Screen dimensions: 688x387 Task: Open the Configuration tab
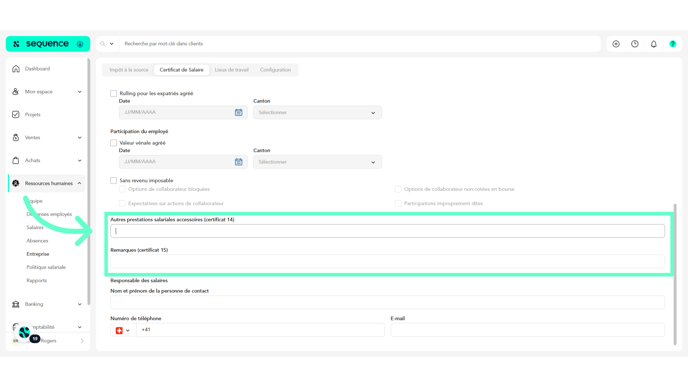tap(275, 70)
